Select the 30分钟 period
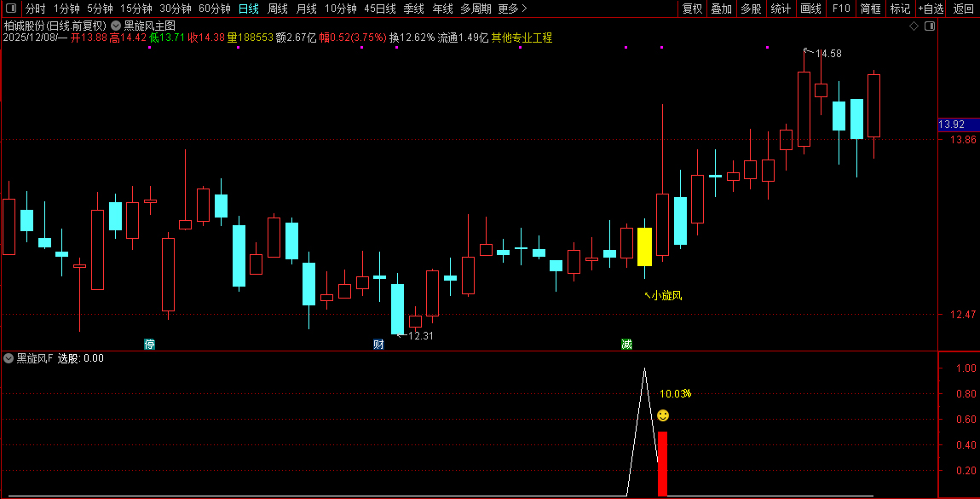 (x=175, y=9)
